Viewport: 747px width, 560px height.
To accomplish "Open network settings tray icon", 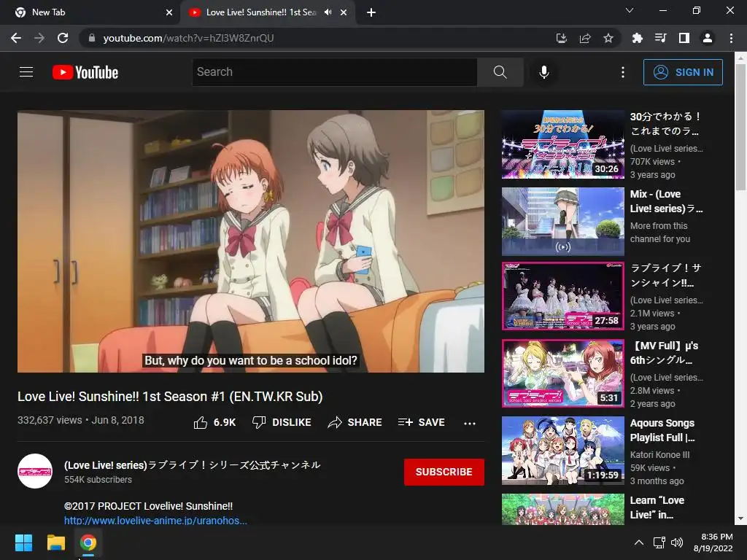I will pos(659,542).
